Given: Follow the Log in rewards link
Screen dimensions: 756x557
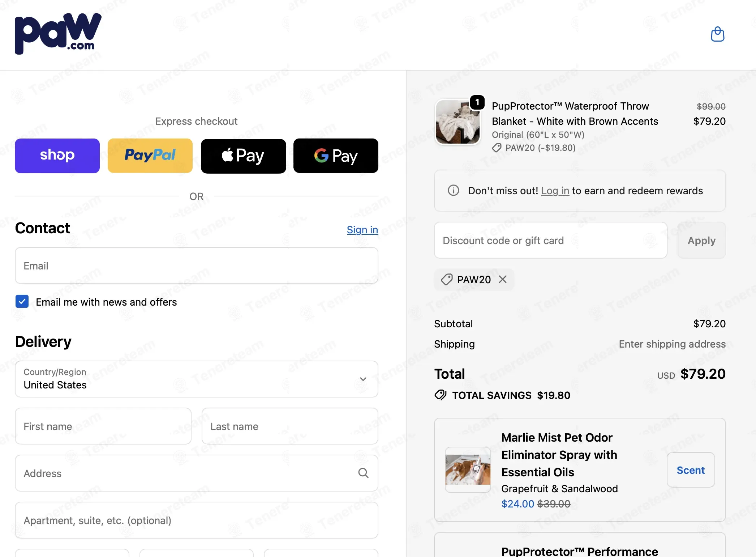Looking at the screenshot, I should pos(555,191).
